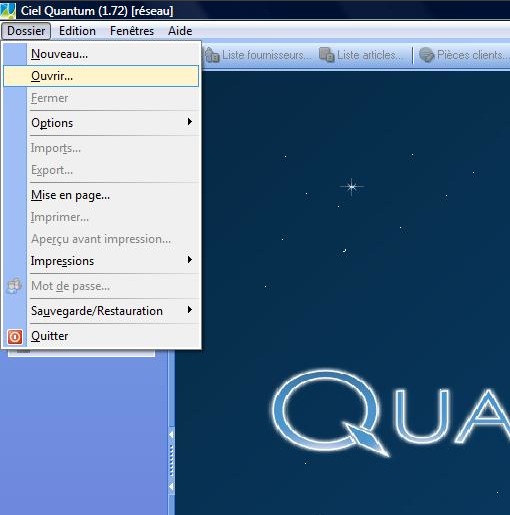Open the Fenêtres menu
Image resolution: width=510 pixels, height=515 pixels.
pyautogui.click(x=132, y=31)
